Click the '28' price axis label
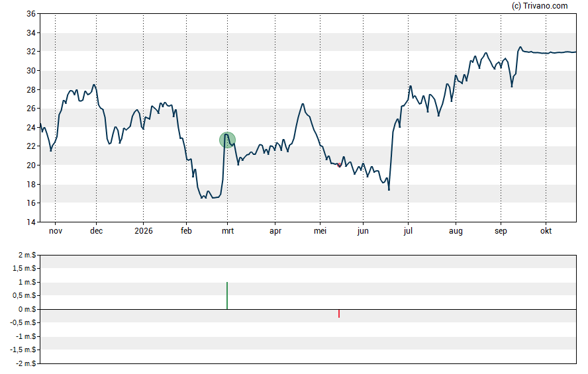 31,89
